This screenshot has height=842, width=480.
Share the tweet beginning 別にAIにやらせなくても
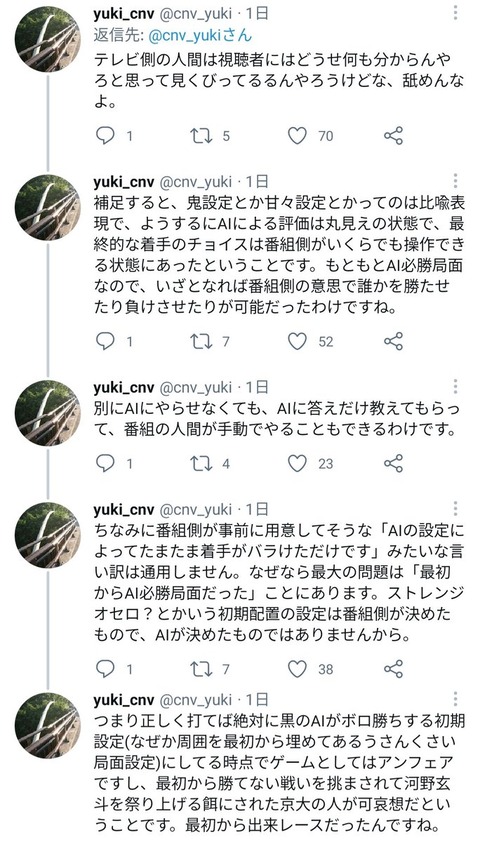[394, 463]
